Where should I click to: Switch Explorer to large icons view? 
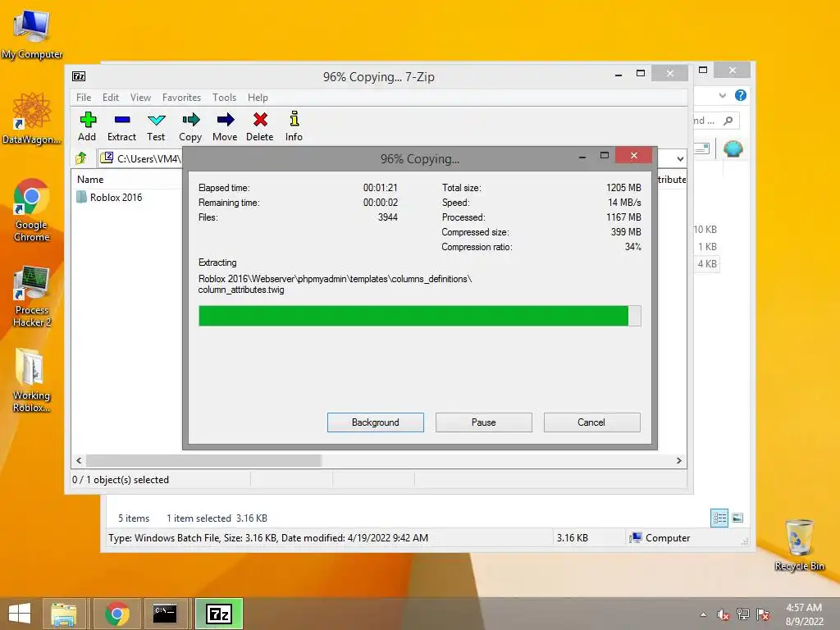coord(737,518)
